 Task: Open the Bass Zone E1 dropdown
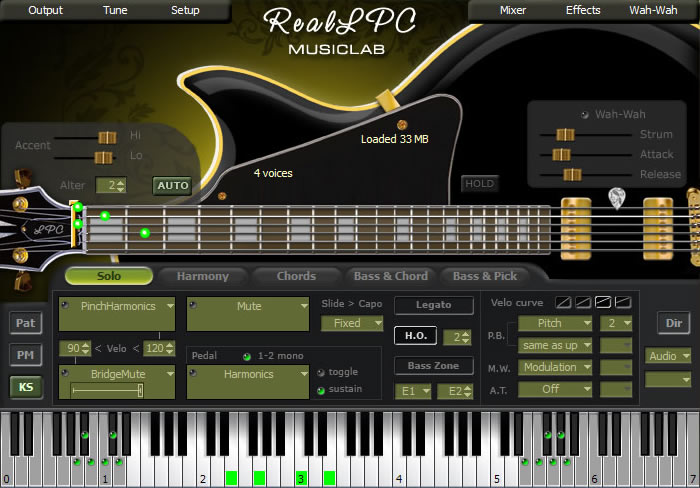413,392
